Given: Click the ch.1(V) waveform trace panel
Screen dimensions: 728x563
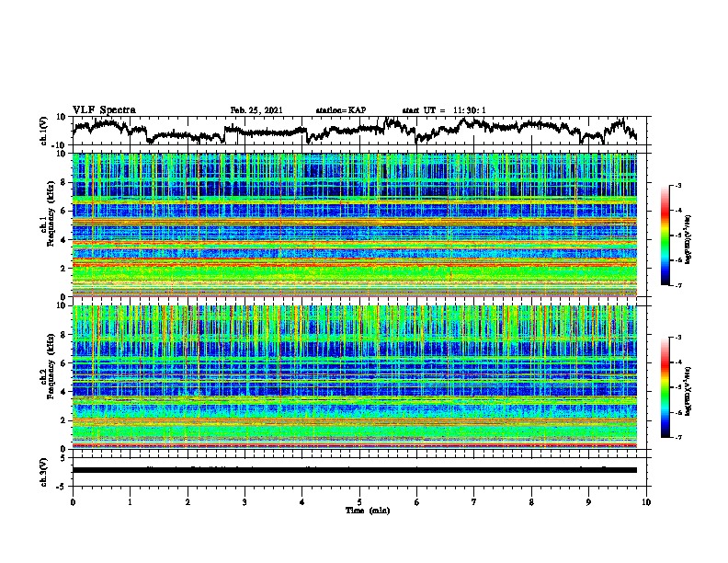Looking at the screenshot, I should (361, 131).
